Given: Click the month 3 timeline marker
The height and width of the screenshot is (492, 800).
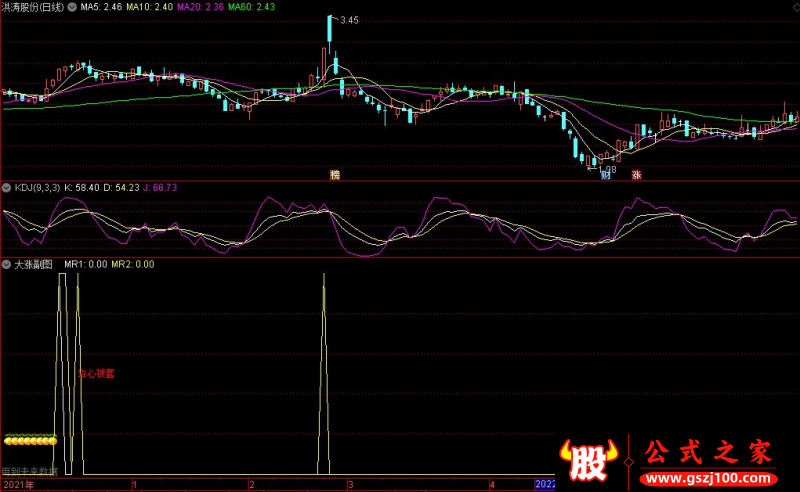Looking at the screenshot, I should point(351,485).
